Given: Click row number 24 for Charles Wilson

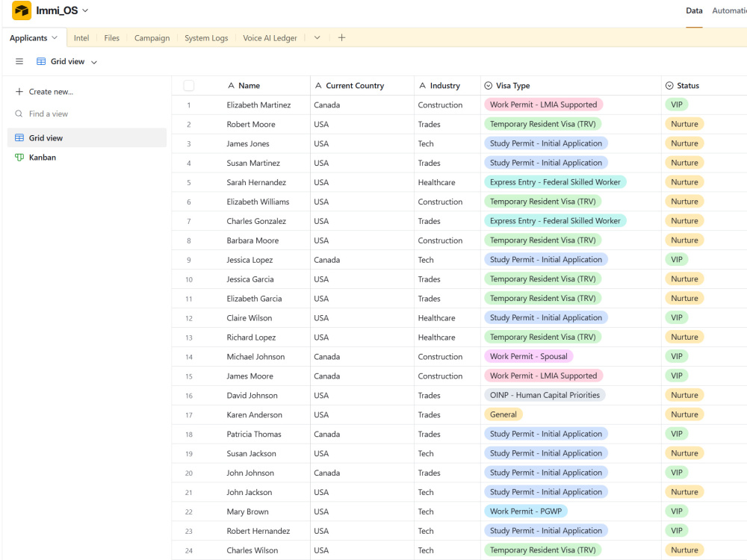Looking at the screenshot, I should [x=189, y=550].
